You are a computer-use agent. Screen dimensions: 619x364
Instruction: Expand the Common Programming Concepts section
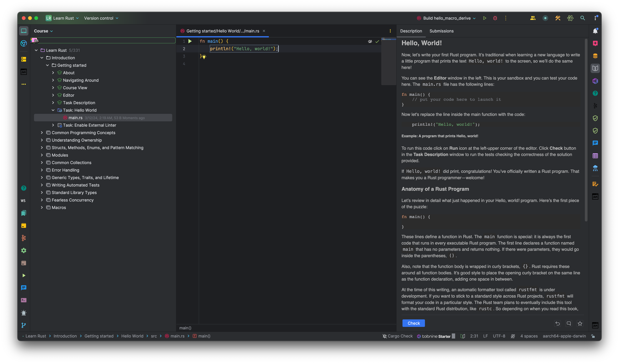[42, 133]
